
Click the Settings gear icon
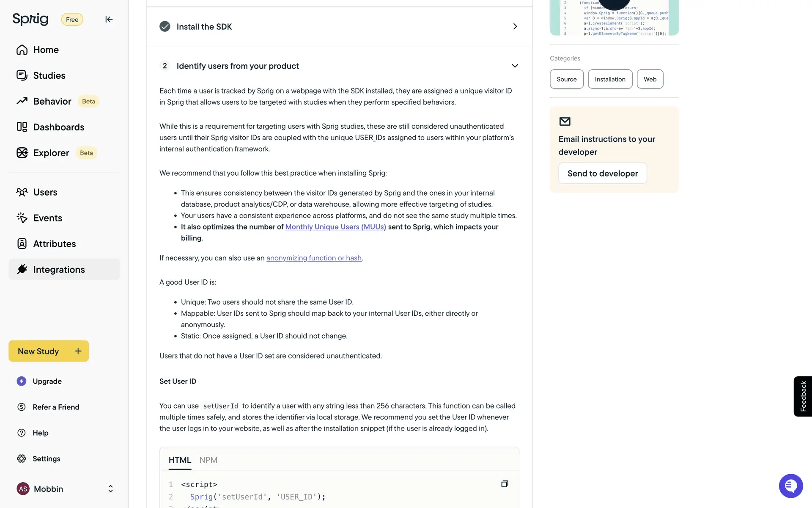(x=22, y=458)
